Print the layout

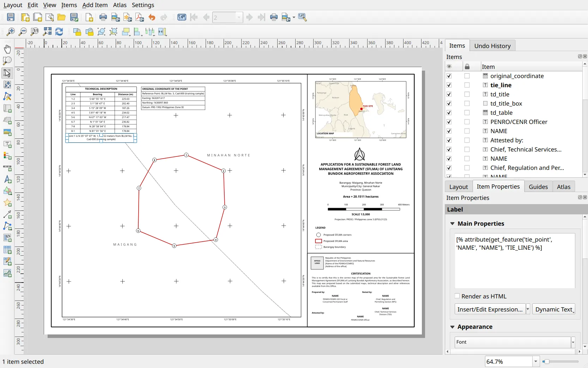103,17
